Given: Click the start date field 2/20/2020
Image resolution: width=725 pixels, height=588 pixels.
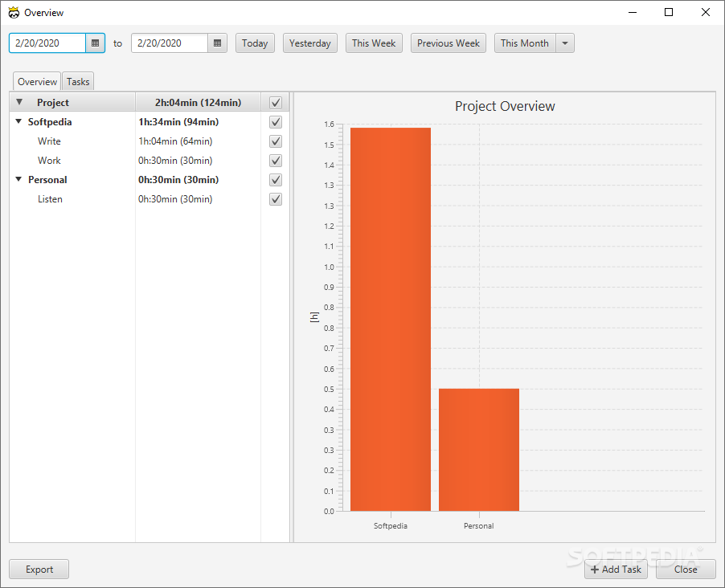Looking at the screenshot, I should (47, 43).
